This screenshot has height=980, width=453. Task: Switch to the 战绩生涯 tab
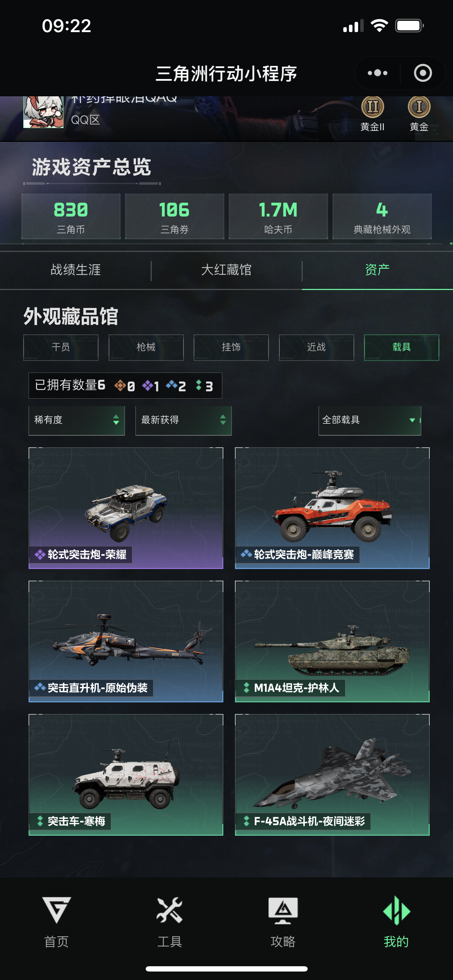(x=75, y=270)
